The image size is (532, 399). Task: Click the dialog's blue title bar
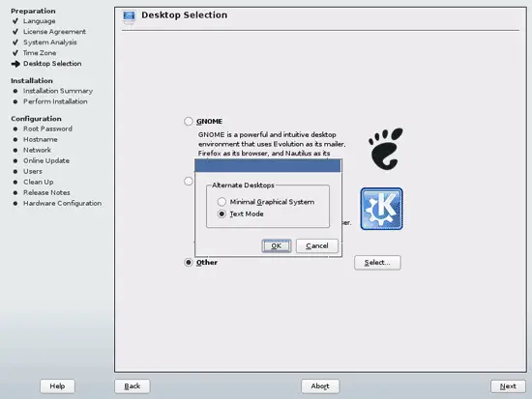268,166
